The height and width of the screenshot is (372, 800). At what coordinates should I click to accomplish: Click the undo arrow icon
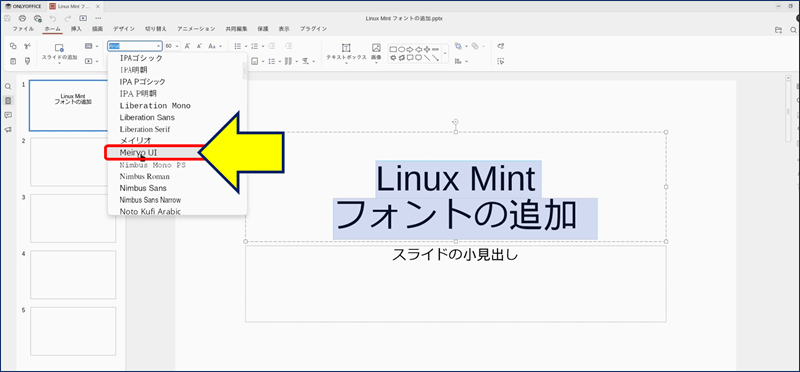(x=53, y=18)
